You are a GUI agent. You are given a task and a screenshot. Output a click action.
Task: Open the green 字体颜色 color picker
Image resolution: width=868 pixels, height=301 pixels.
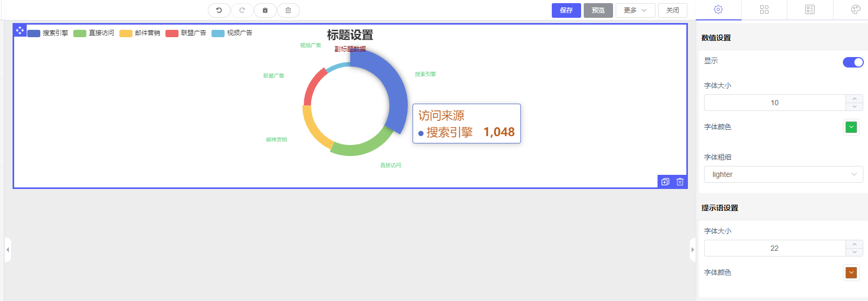(x=851, y=127)
